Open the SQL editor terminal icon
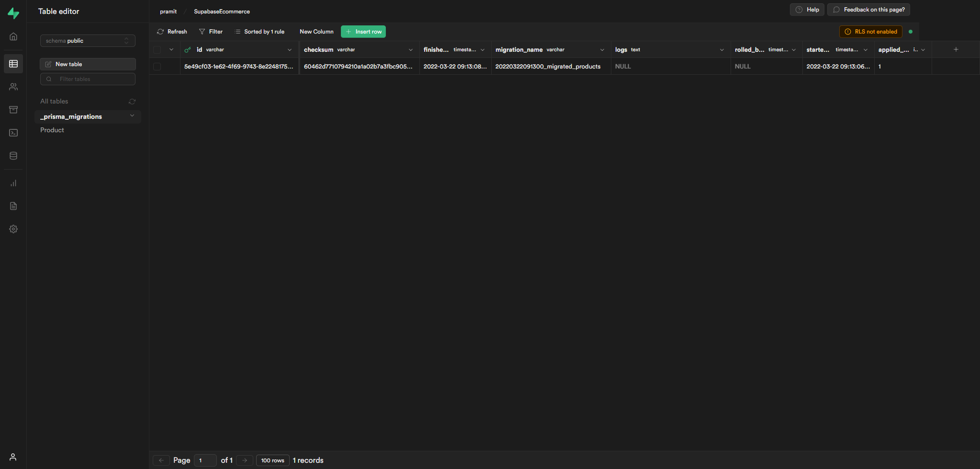This screenshot has height=469, width=980. pos(13,133)
